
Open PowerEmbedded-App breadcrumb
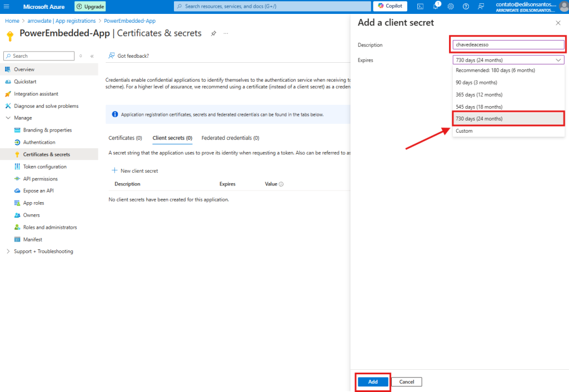pyautogui.click(x=129, y=21)
